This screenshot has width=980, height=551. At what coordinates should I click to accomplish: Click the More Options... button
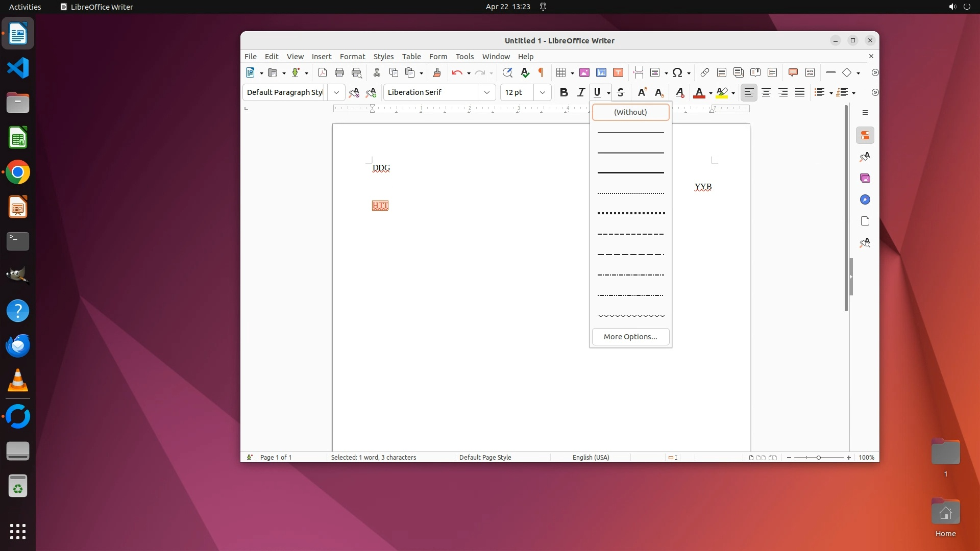click(630, 337)
